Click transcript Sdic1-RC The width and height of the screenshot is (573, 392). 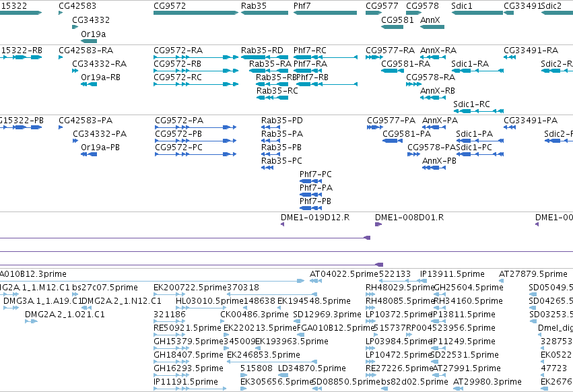[x=471, y=104]
